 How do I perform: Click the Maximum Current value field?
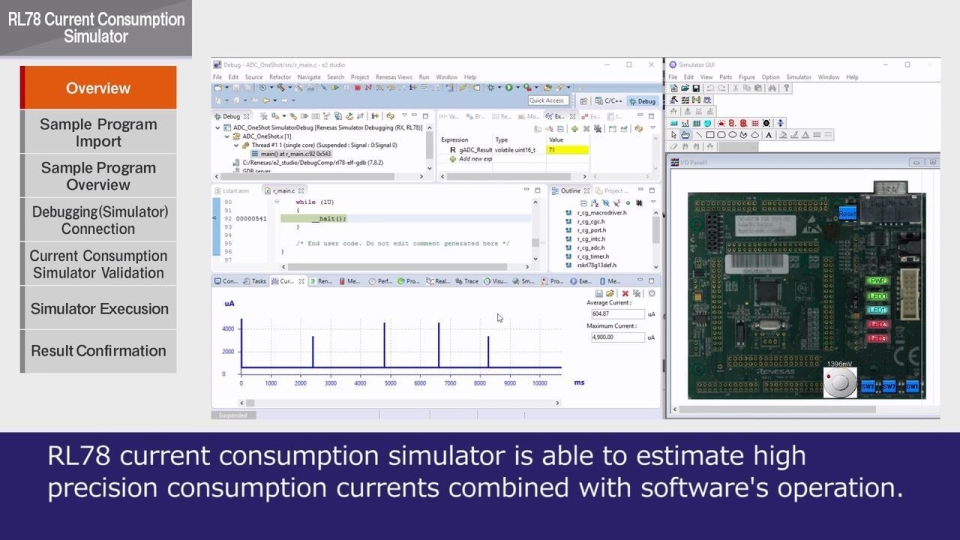pos(617,337)
